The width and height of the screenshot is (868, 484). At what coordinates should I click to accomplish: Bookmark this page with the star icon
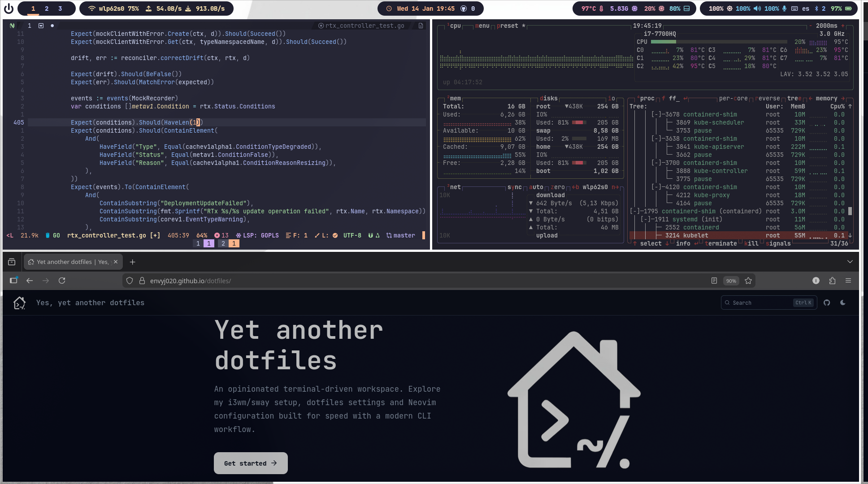coord(748,281)
